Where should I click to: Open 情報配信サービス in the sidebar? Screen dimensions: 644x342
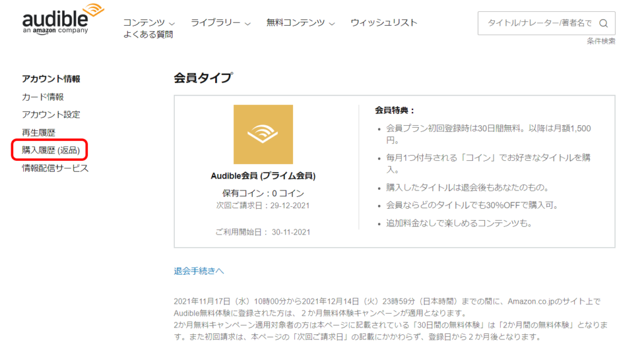tap(55, 168)
